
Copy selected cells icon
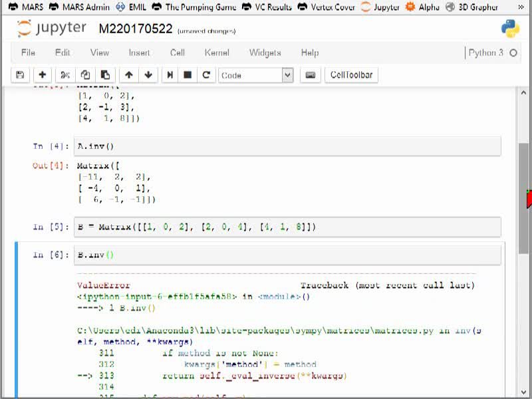click(85, 75)
